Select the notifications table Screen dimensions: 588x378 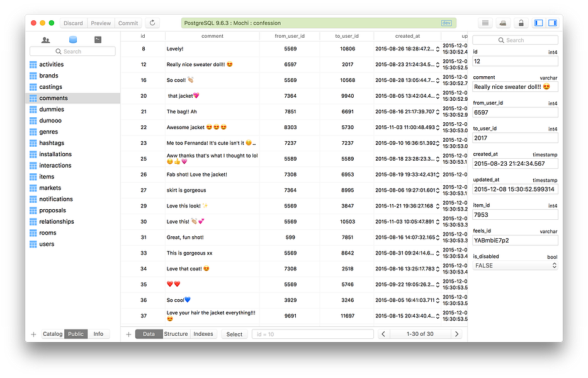73,199
